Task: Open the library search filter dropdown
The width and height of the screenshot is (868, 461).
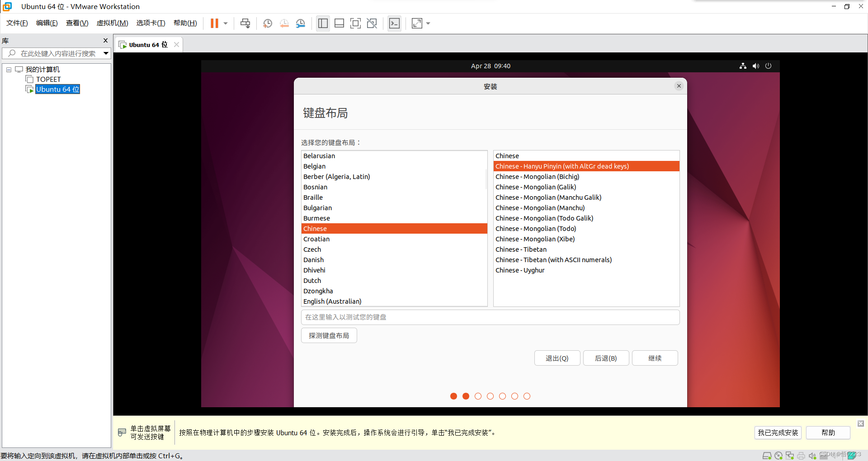Action: pos(106,53)
